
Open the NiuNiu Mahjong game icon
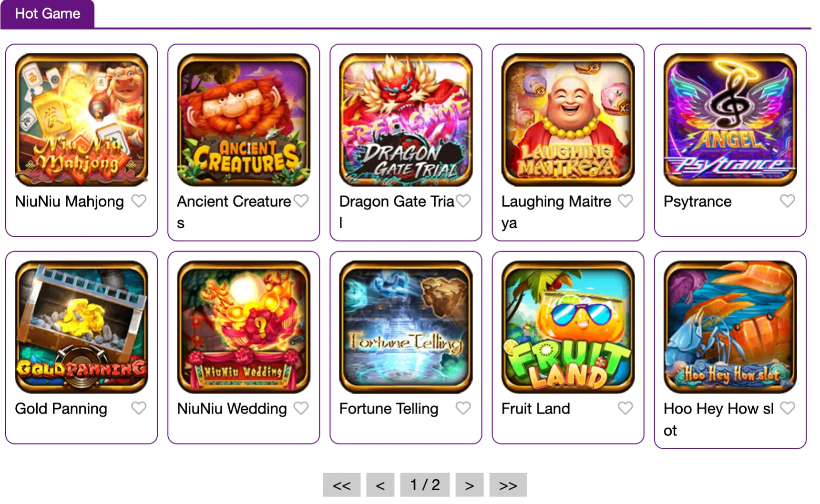(82, 120)
